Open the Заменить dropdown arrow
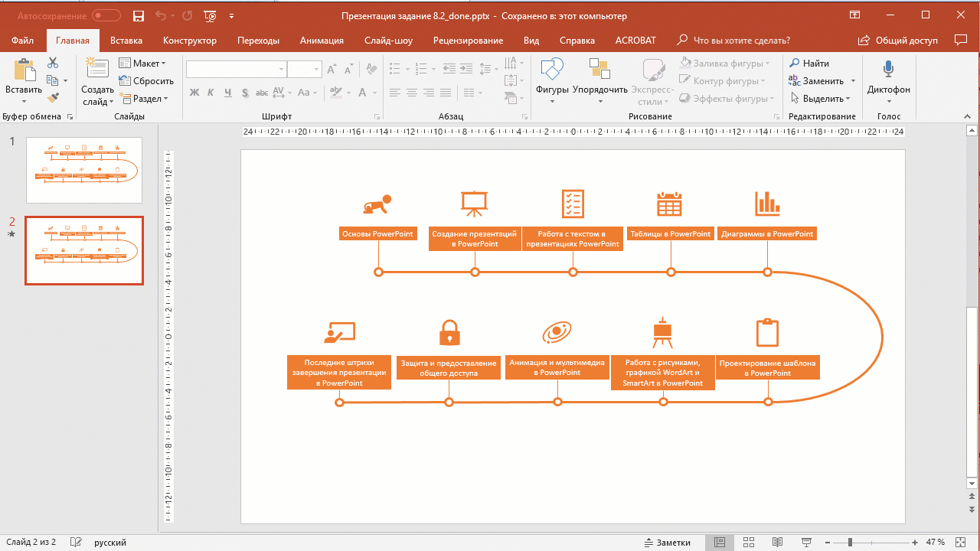The height and width of the screenshot is (551, 980). (854, 81)
